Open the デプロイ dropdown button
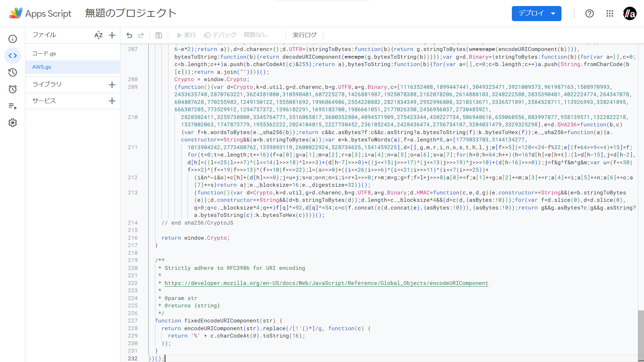This screenshot has height=362, width=644. click(x=536, y=14)
